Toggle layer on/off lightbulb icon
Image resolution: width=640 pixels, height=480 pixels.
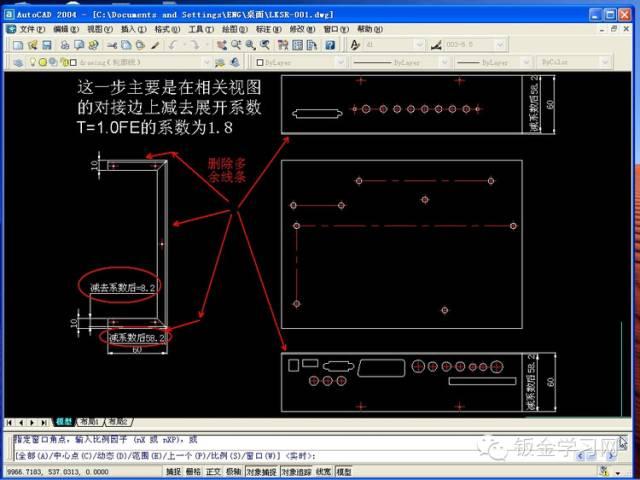click(x=33, y=62)
